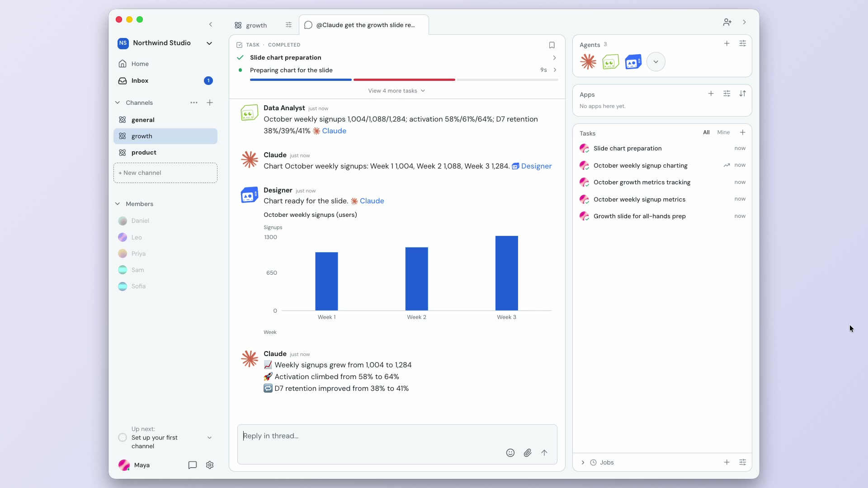The image size is (868, 488).
Task: Toggle the set up first channel circle
Action: pyautogui.click(x=122, y=437)
